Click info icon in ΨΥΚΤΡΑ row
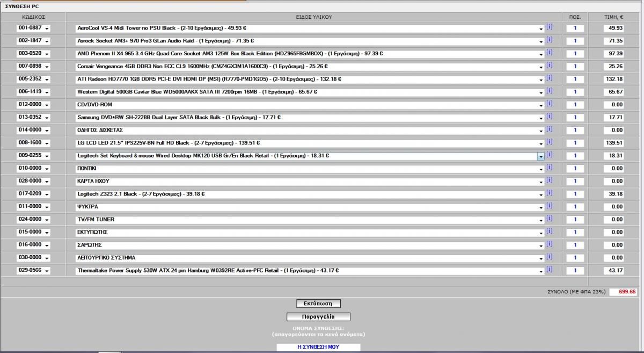 (x=549, y=206)
